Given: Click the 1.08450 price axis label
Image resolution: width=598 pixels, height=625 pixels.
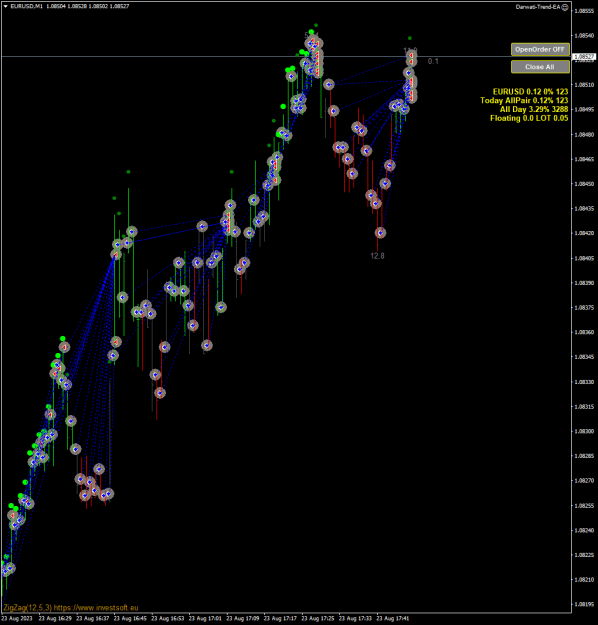Looking at the screenshot, I should [584, 184].
